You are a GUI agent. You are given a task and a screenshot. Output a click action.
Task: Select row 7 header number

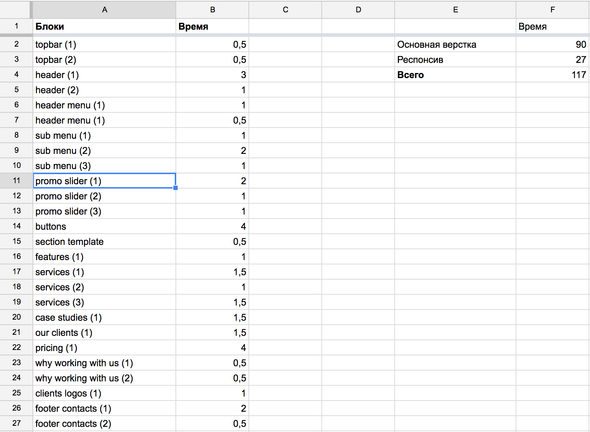tap(16, 120)
